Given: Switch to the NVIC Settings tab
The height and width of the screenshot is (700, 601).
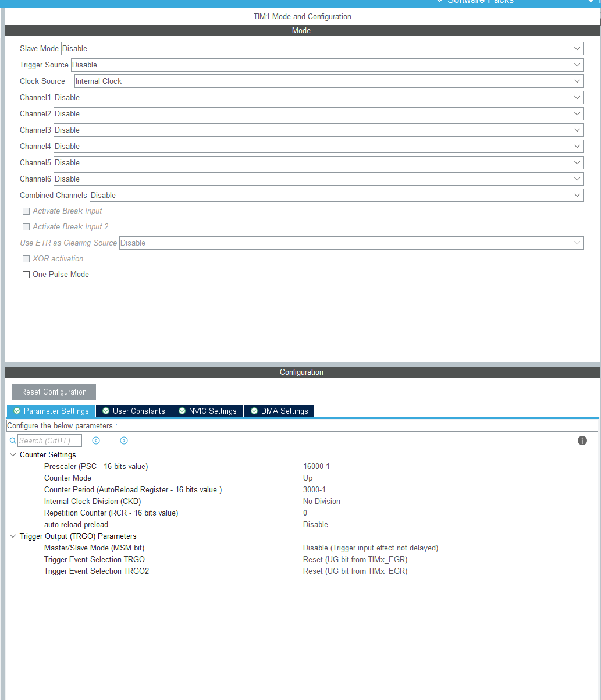Looking at the screenshot, I should point(208,411).
